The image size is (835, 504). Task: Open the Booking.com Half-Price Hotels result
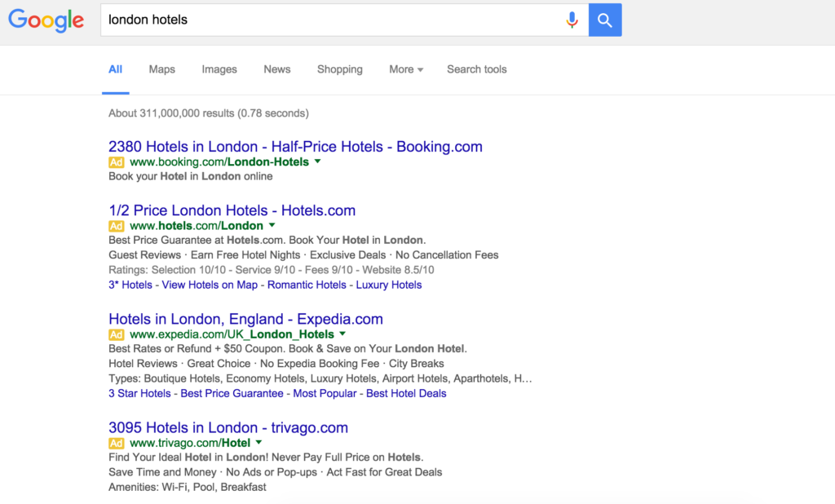tap(295, 147)
